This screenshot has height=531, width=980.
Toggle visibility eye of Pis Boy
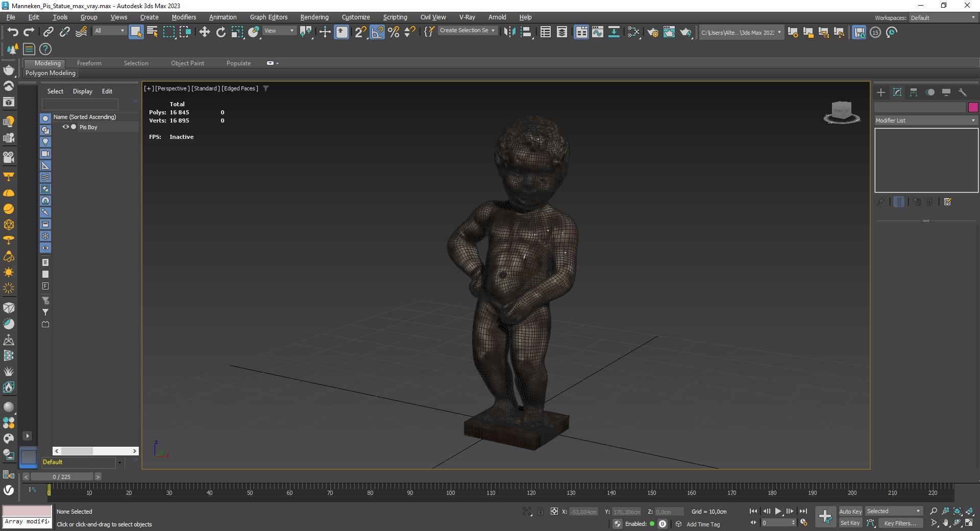coord(65,127)
